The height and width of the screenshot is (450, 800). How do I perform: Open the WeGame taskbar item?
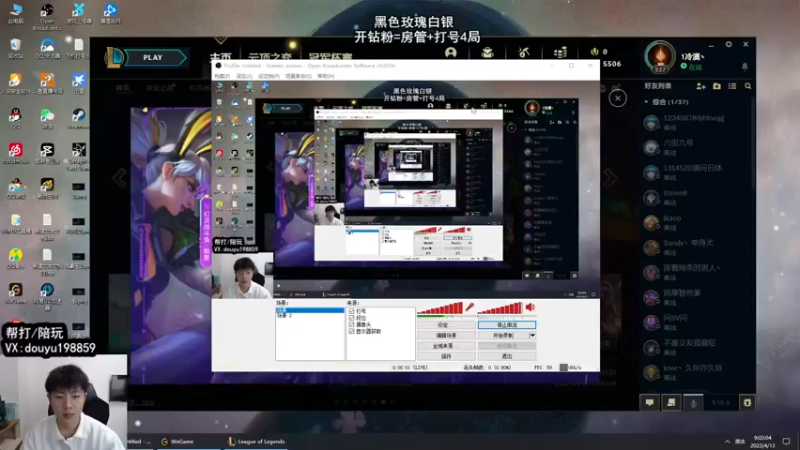178,442
